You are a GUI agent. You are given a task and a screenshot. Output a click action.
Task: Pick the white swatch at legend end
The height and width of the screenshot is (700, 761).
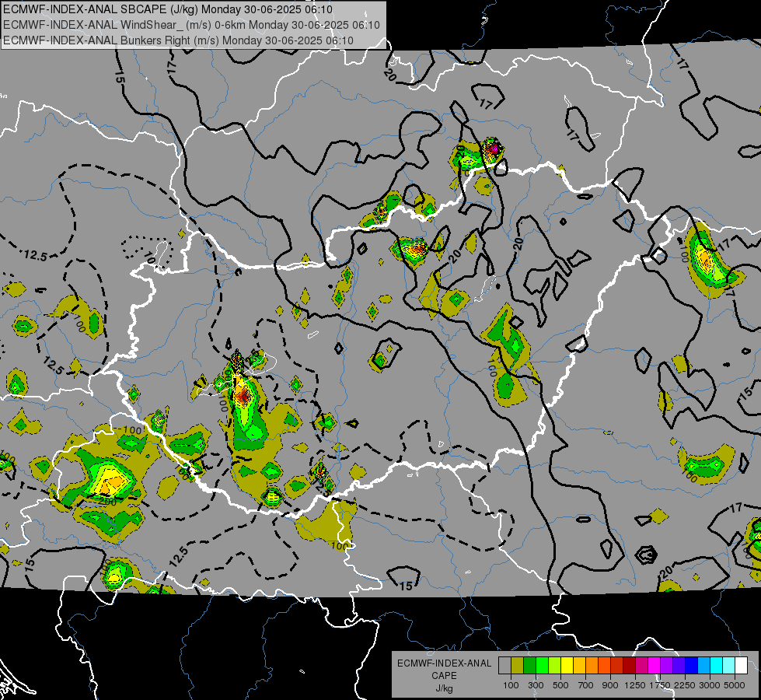pyautogui.click(x=741, y=665)
